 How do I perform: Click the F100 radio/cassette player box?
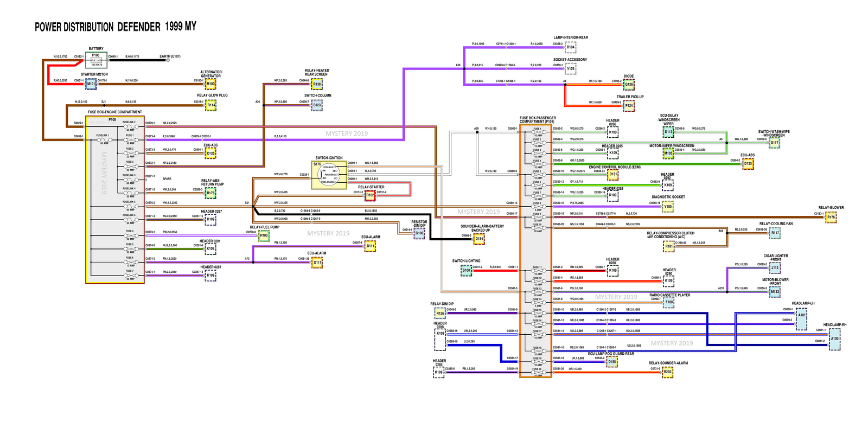coord(669,302)
